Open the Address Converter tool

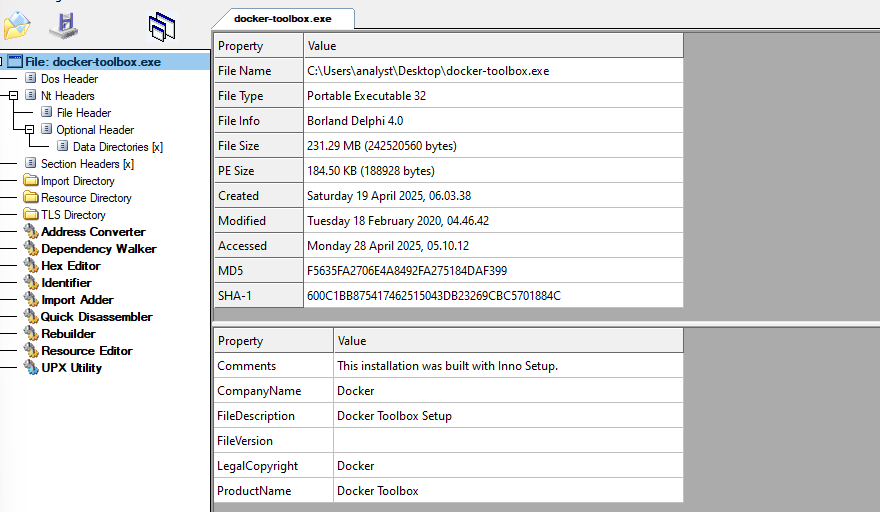[x=92, y=232]
